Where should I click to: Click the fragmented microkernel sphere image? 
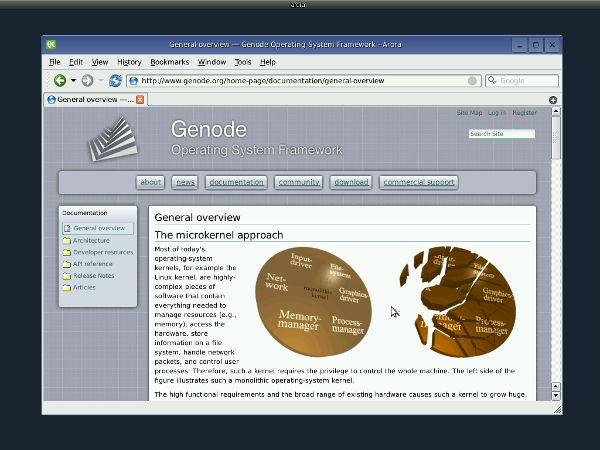point(458,302)
